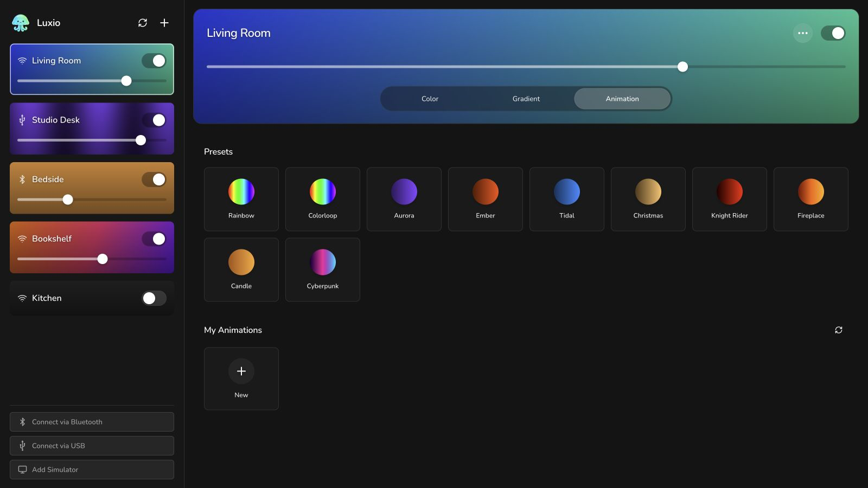Select the Kitchen device name

[47, 298]
